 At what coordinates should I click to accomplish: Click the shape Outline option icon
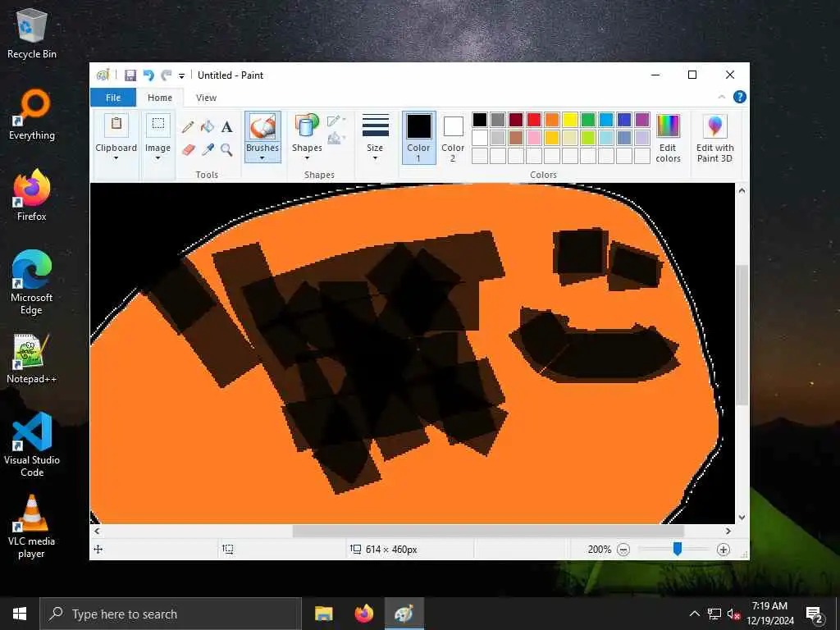click(x=335, y=121)
